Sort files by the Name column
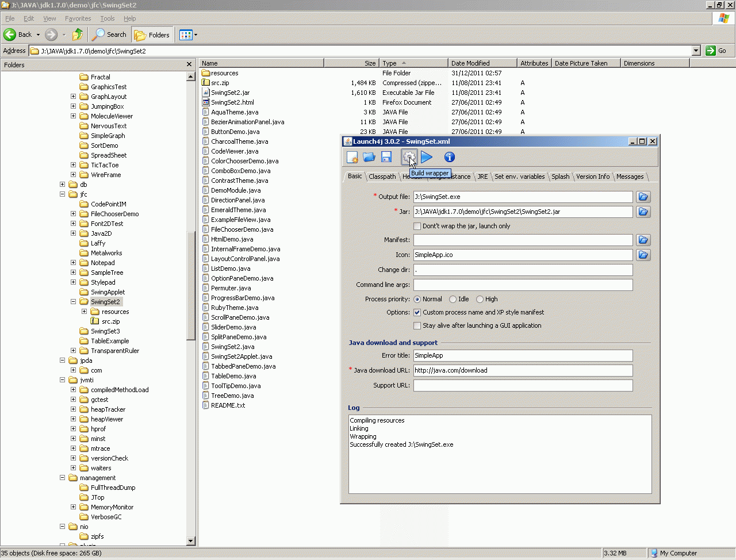The width and height of the screenshot is (736, 560). pos(262,63)
